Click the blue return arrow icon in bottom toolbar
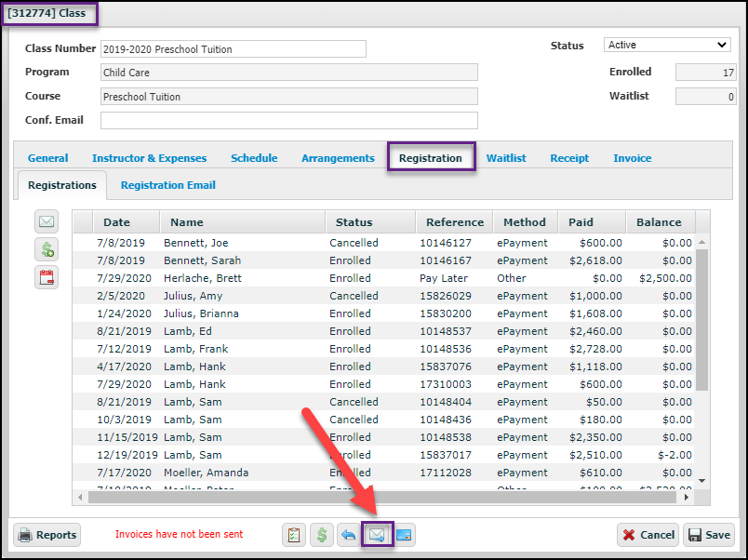748x560 pixels. (x=349, y=535)
